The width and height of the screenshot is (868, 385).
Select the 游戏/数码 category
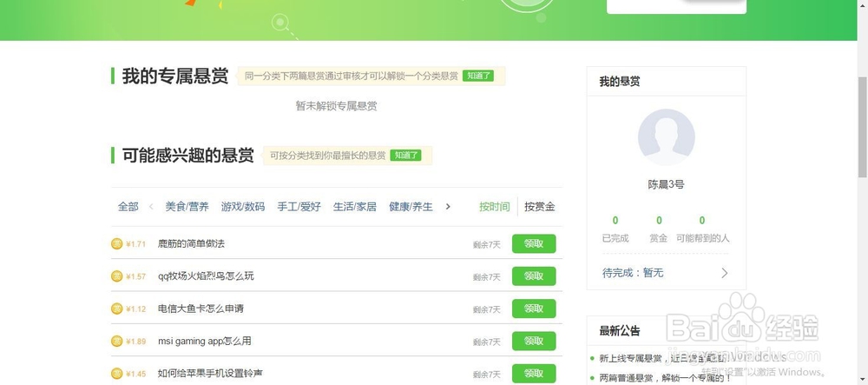[x=243, y=207]
